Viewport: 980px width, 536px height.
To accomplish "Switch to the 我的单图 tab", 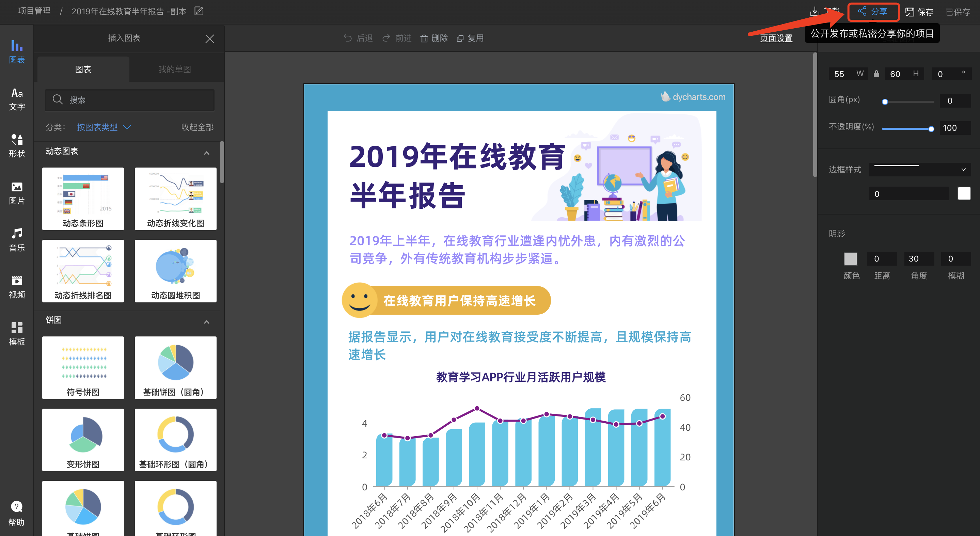I will tap(175, 69).
